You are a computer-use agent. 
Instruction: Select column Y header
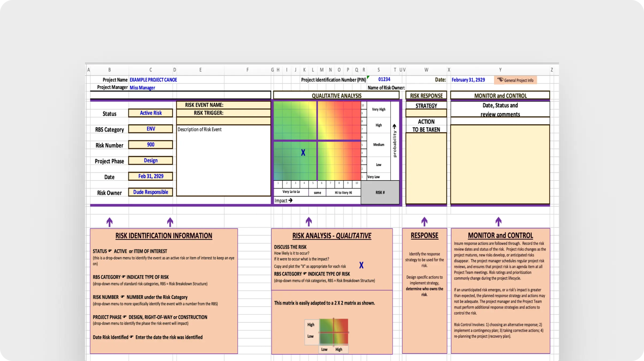[x=500, y=70]
